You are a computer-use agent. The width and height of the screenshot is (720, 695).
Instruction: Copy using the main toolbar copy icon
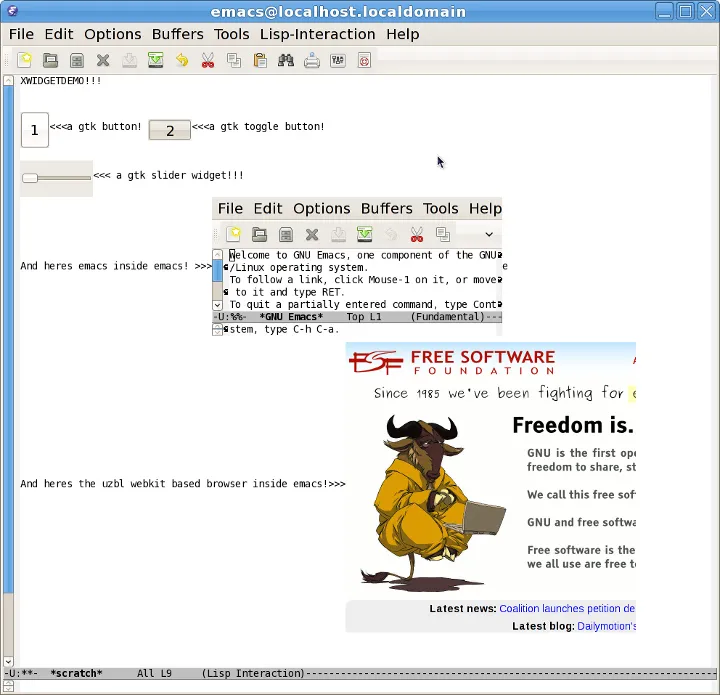click(x=234, y=60)
